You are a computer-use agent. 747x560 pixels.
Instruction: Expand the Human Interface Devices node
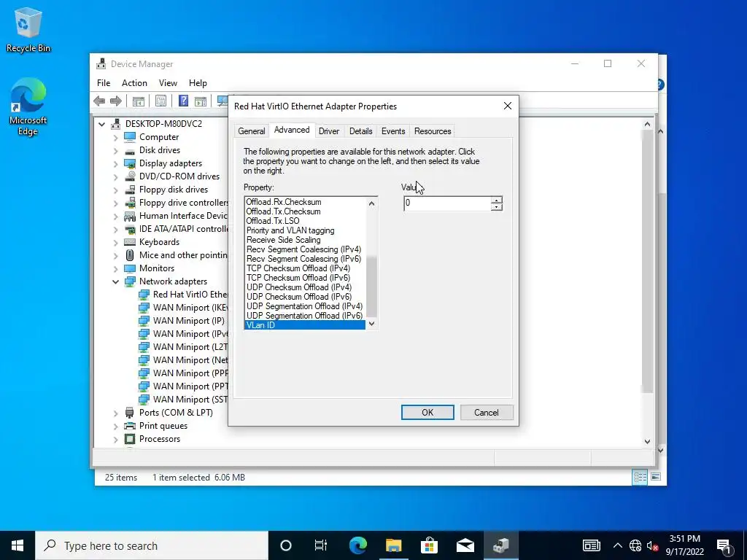click(x=115, y=216)
